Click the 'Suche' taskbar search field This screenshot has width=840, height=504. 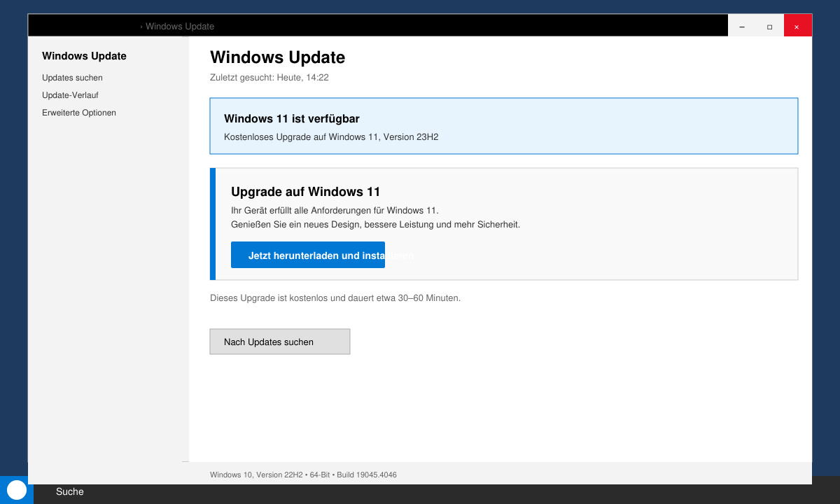[x=70, y=492]
